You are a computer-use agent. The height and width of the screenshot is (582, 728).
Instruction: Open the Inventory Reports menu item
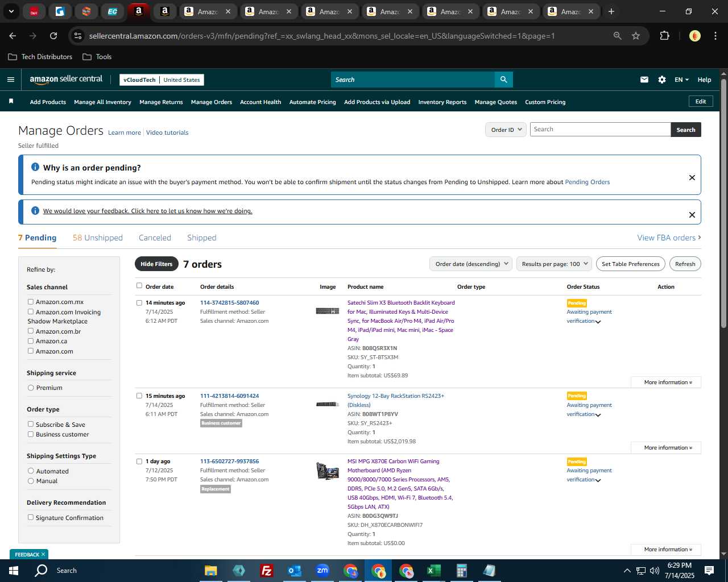point(442,102)
